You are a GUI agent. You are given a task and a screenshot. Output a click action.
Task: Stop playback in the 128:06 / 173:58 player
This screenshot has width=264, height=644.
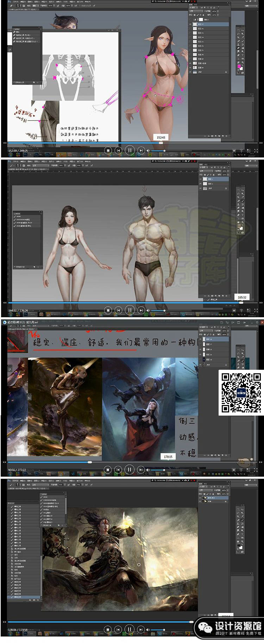pyautogui.click(x=108, y=629)
